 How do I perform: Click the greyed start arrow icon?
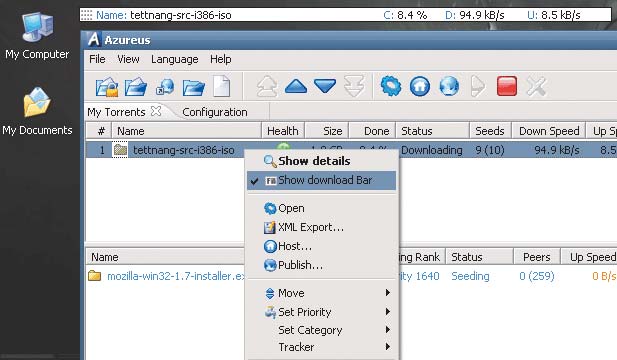[x=478, y=86]
